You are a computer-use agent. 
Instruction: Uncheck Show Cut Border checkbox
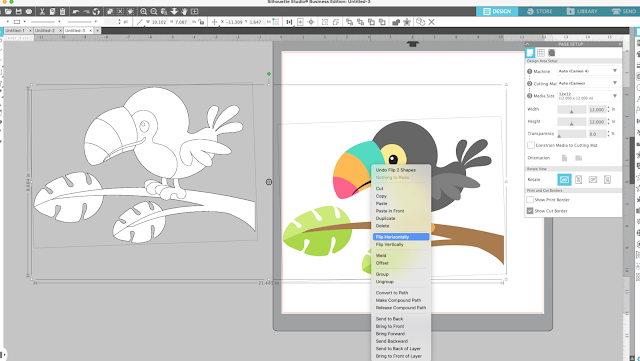tap(530, 211)
